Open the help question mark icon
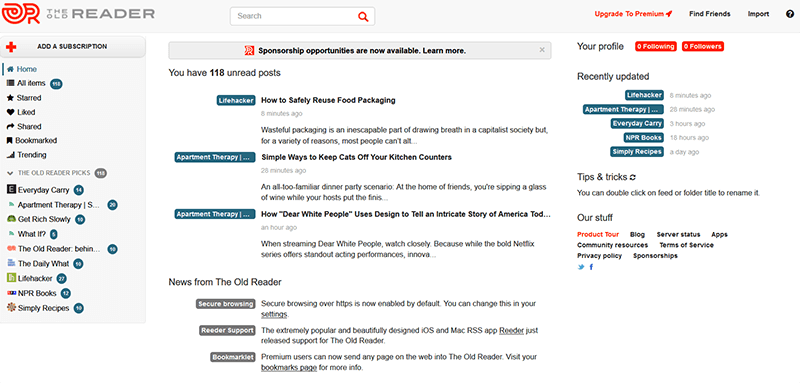This screenshot has height=383, width=800. [790, 14]
